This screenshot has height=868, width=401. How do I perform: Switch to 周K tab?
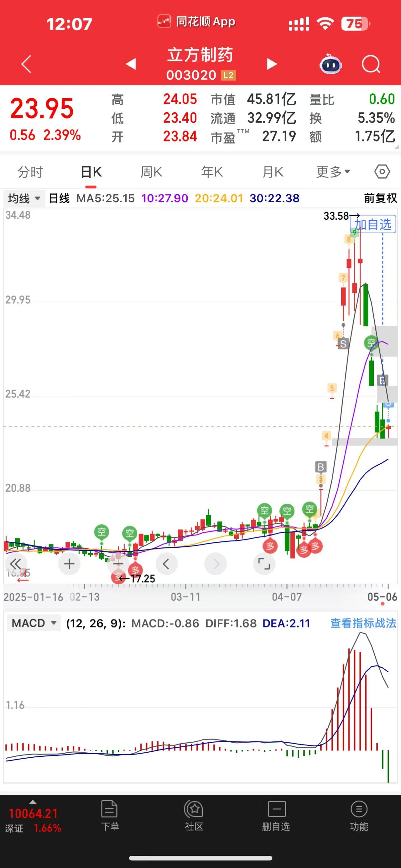151,172
